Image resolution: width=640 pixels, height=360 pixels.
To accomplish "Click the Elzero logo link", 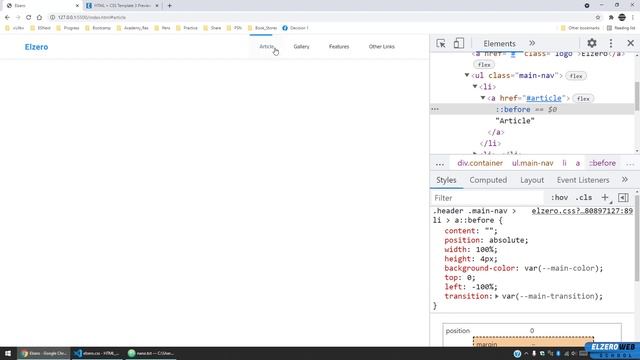I will coord(36,47).
